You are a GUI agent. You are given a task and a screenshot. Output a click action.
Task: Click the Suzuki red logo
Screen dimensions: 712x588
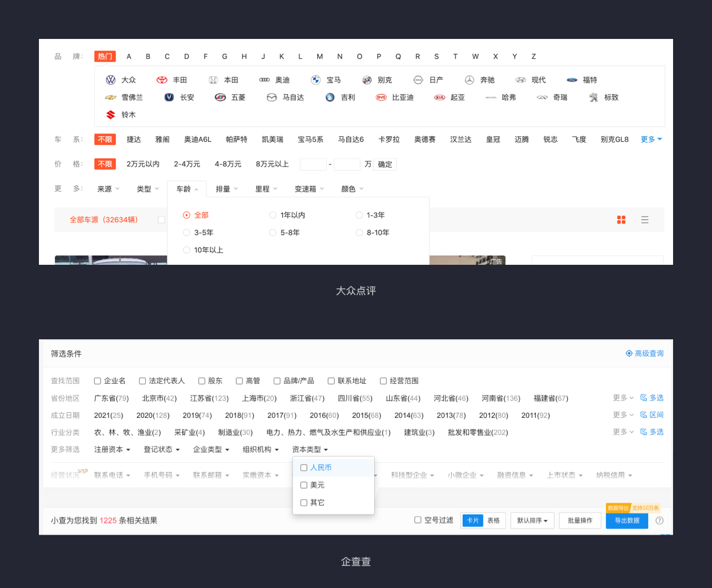click(x=111, y=115)
